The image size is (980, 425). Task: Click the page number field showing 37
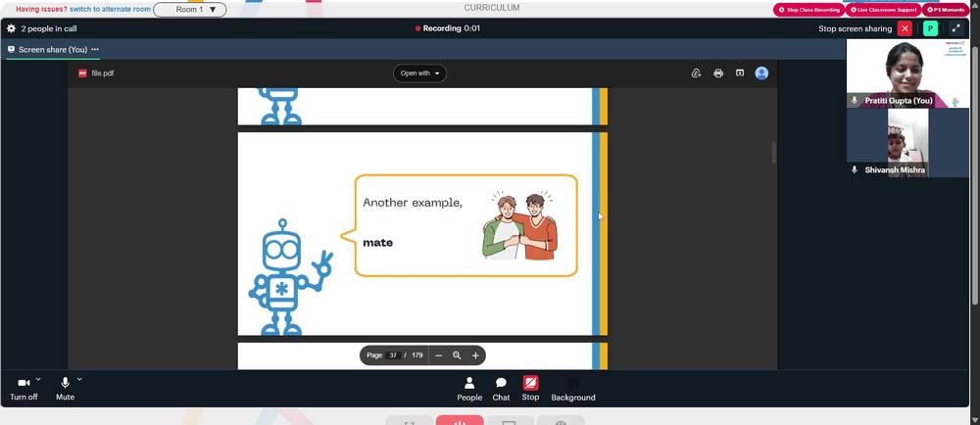point(393,355)
